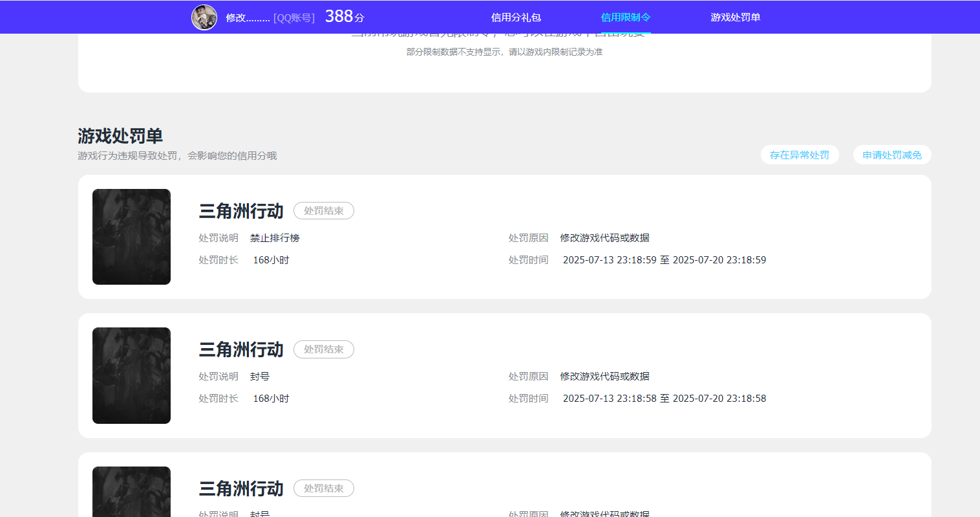
Task: Click the 修改游戏代码或数据 penalty reason text
Action: [x=604, y=237]
